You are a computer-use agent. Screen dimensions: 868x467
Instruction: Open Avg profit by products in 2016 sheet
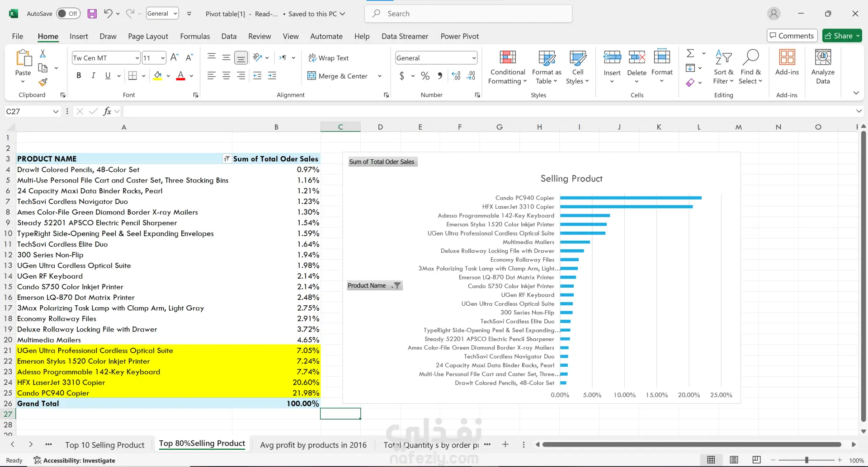(313, 445)
